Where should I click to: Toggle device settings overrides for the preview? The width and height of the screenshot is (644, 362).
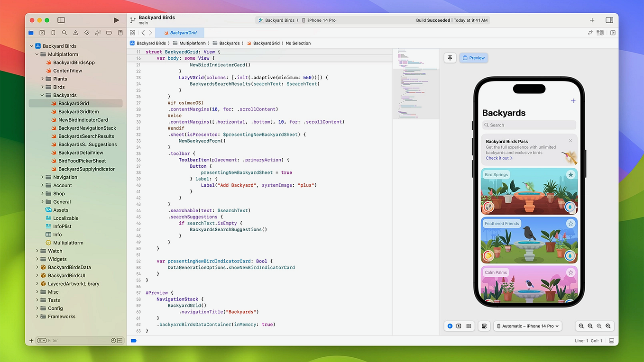pos(484,326)
